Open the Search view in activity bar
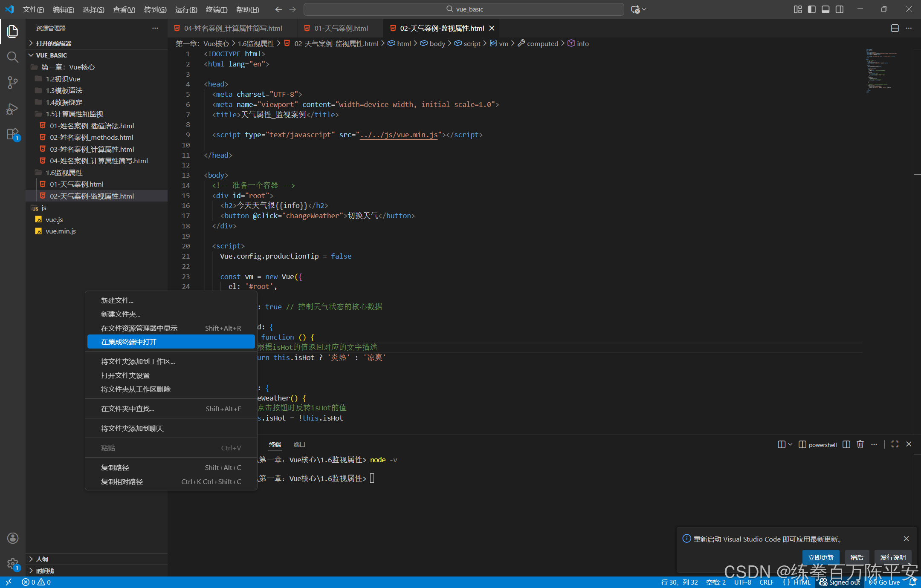The width and height of the screenshot is (921, 588). coord(12,57)
